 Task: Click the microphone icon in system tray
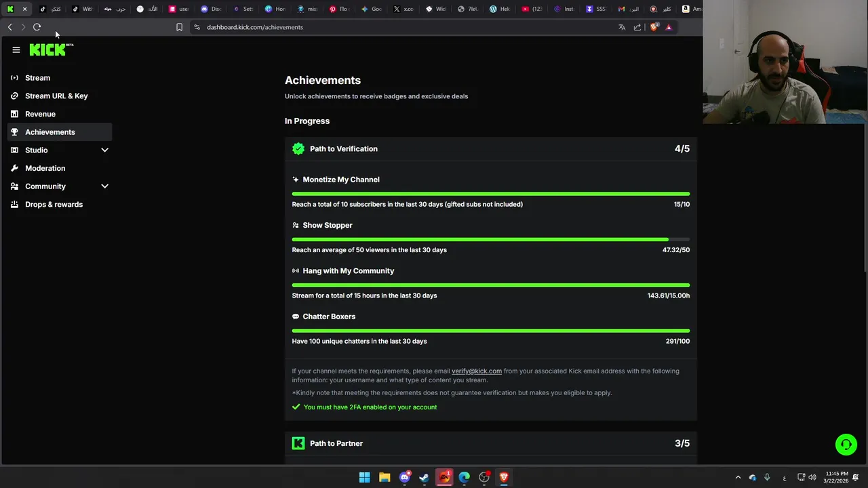(767, 477)
